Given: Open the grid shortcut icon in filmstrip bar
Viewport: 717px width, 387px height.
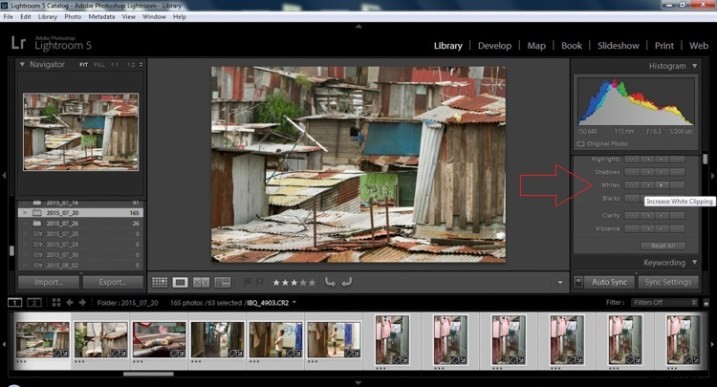Looking at the screenshot, I should [x=56, y=302].
